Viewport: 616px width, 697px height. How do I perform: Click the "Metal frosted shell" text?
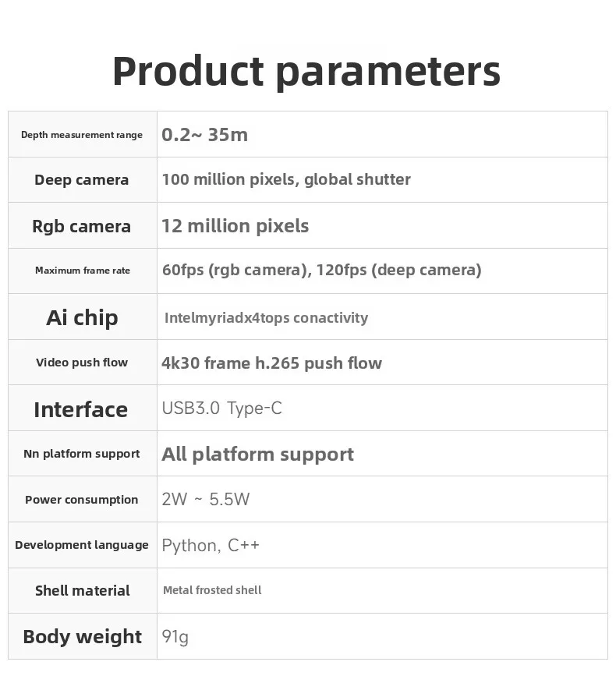212,590
